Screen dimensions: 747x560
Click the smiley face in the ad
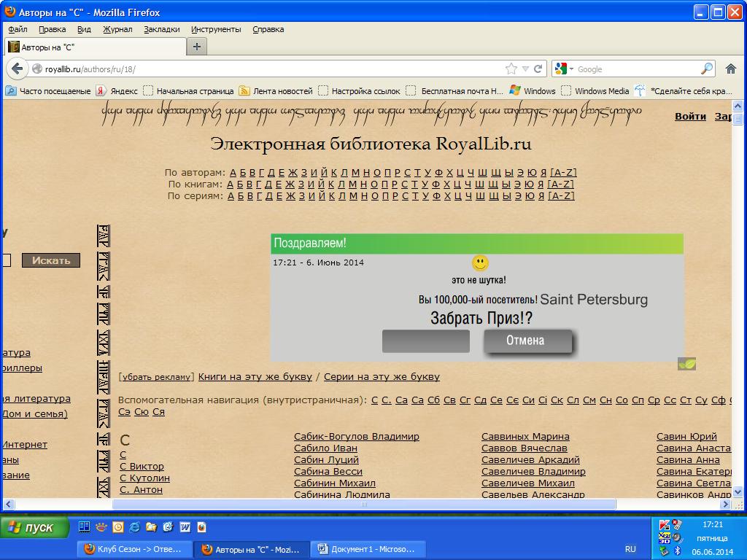(x=480, y=262)
